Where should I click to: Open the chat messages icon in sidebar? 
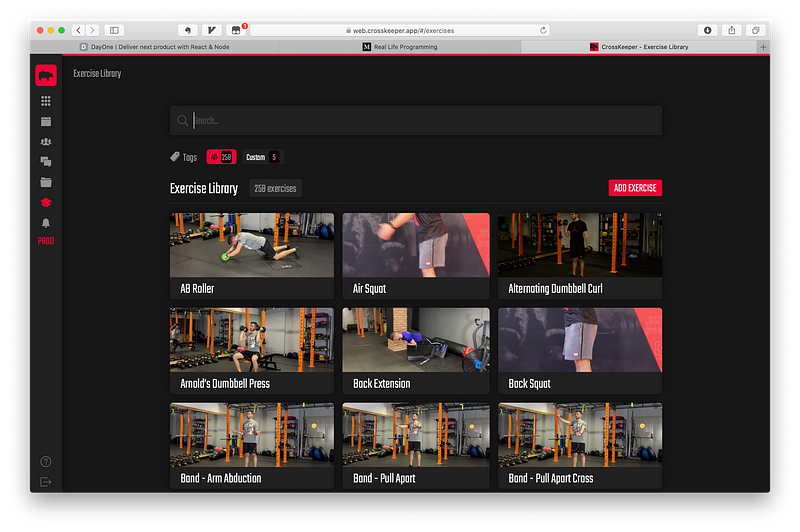coord(46,162)
